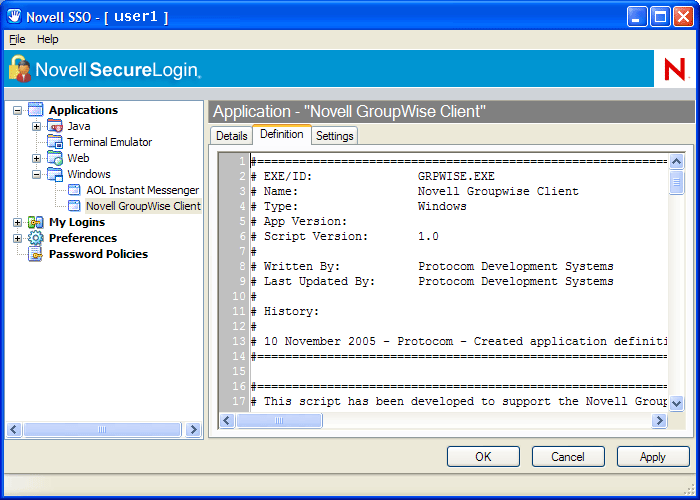The width and height of the screenshot is (700, 500).
Task: Click the Preferences gear icon
Action: click(35, 238)
